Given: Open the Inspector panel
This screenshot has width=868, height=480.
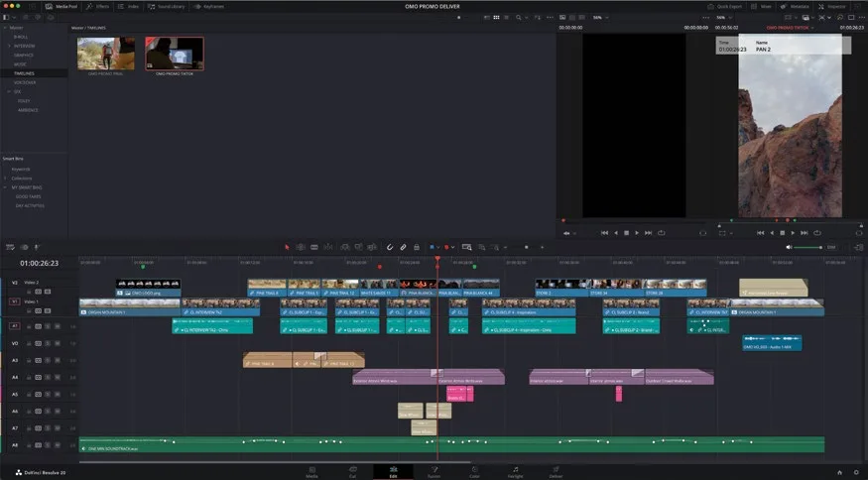Looking at the screenshot, I should pos(832,6).
